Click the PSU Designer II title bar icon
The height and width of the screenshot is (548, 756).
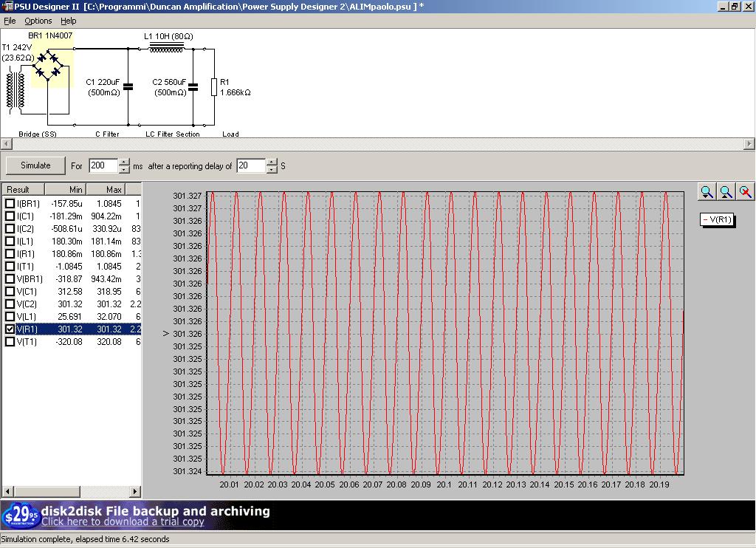[7, 6]
